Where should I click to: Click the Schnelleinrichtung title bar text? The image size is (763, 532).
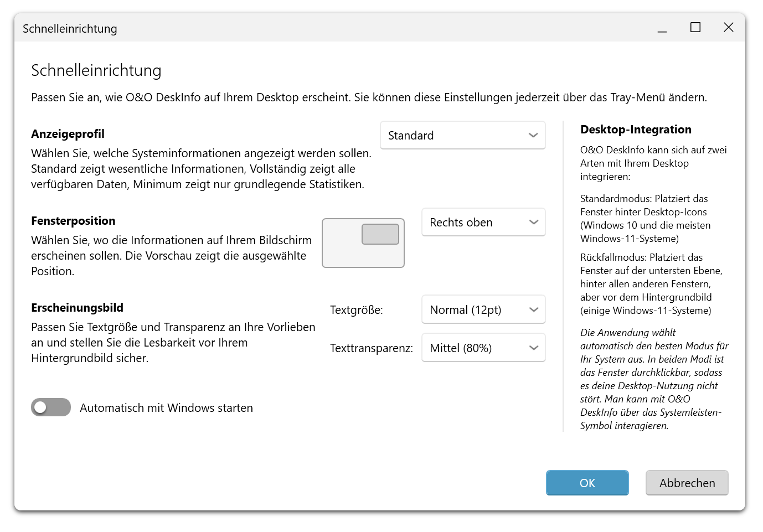[x=70, y=29]
